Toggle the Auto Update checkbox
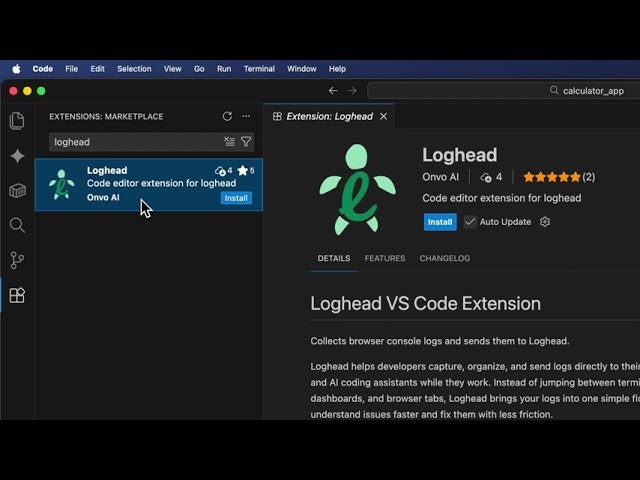This screenshot has height=480, width=640. pos(470,222)
